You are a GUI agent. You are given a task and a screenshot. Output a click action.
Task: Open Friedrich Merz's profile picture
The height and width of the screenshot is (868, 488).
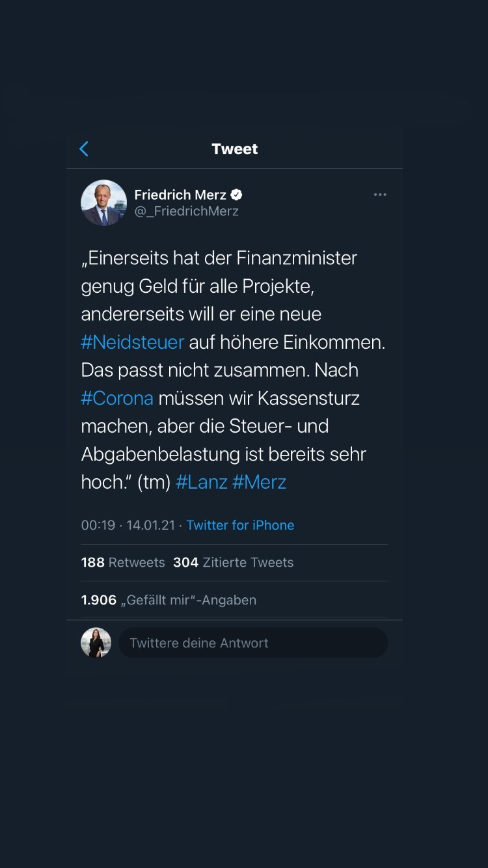103,203
